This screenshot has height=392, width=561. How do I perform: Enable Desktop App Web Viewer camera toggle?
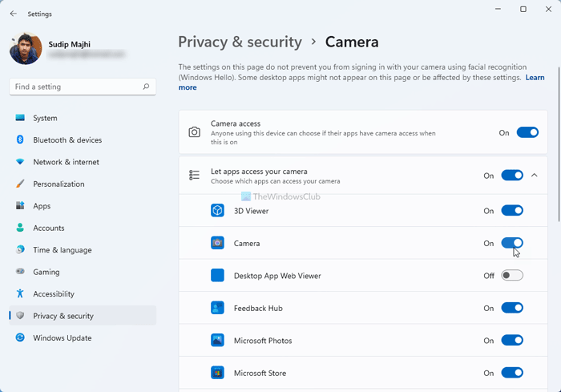pos(512,276)
